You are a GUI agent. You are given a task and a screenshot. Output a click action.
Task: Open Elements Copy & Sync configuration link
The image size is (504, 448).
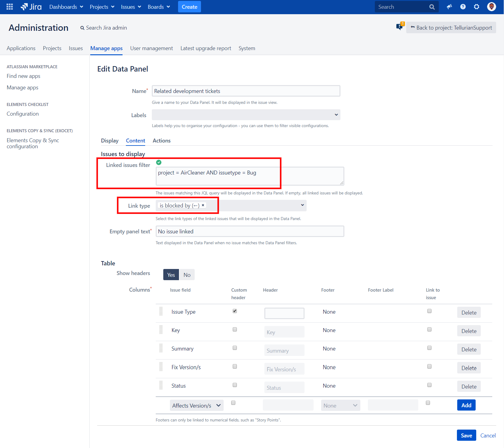click(x=33, y=143)
